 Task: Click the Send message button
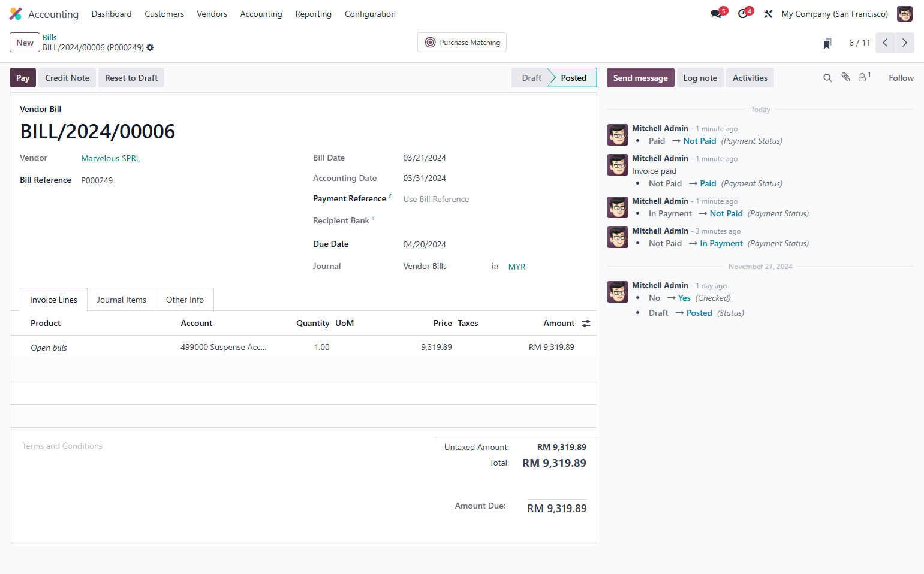pos(640,78)
